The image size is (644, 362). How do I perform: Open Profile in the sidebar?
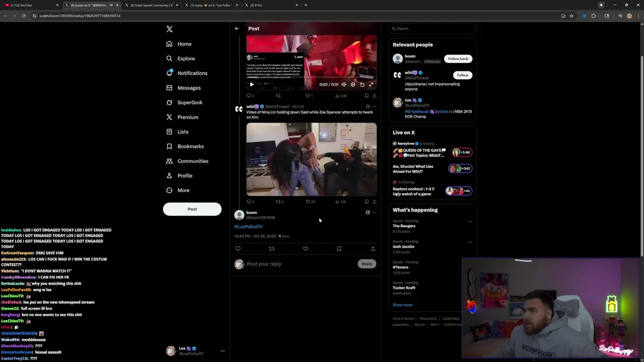click(x=180, y=176)
